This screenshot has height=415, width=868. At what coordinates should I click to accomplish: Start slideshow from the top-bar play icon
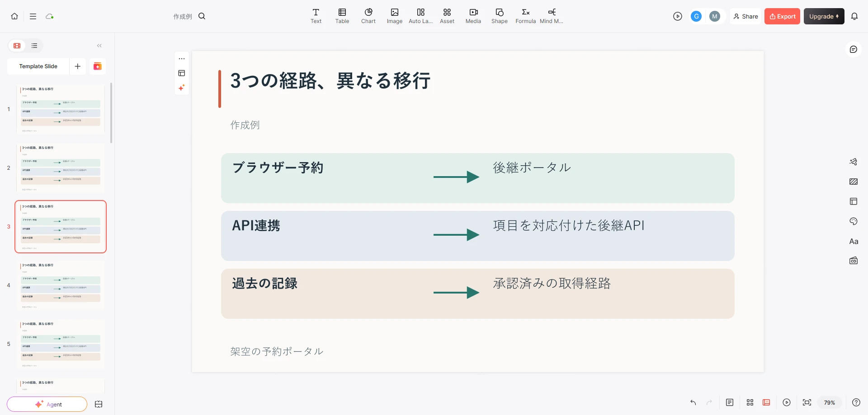pyautogui.click(x=677, y=16)
